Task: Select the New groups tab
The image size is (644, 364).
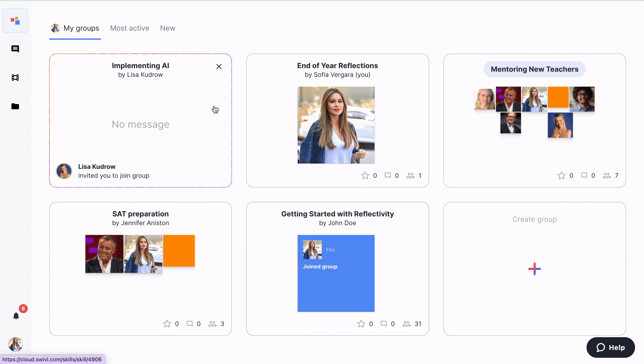Action: [x=167, y=28]
